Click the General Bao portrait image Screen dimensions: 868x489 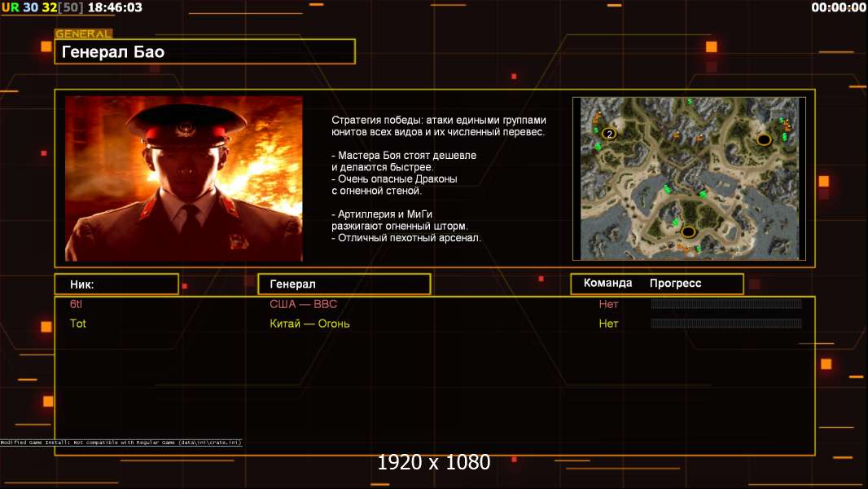point(184,178)
